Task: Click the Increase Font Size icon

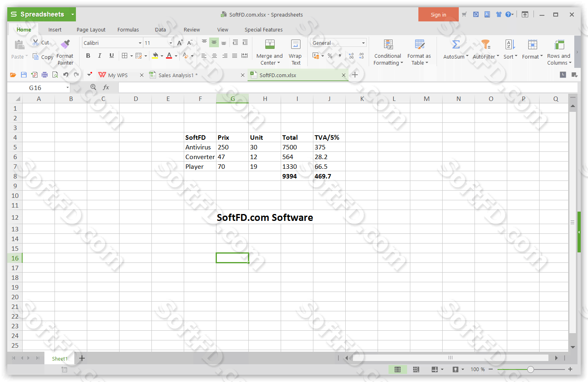Action: [180, 42]
